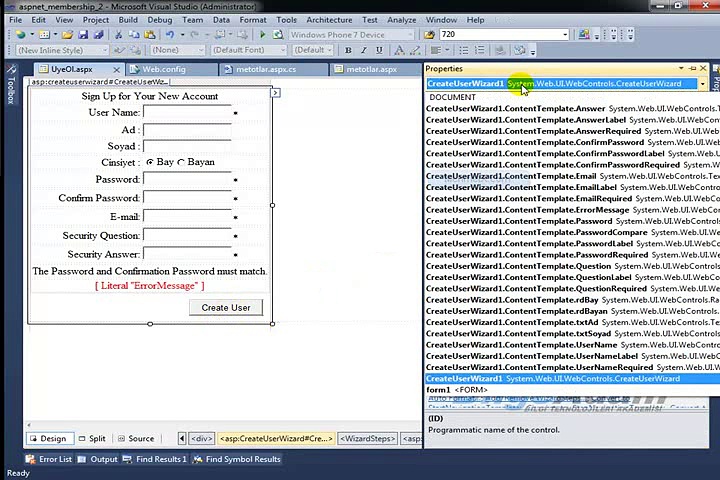Switch to the Web.config tab
Image resolution: width=720 pixels, height=480 pixels.
164,69
